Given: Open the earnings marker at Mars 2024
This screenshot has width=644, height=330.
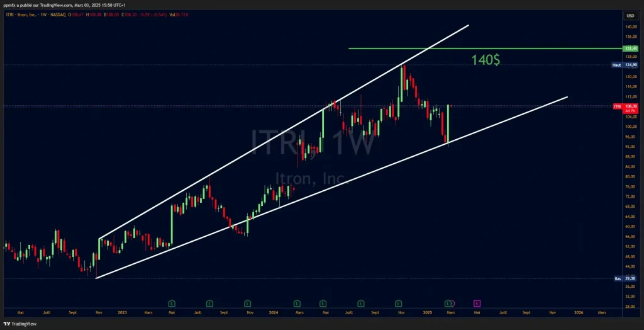Looking at the screenshot, I should click(297, 304).
